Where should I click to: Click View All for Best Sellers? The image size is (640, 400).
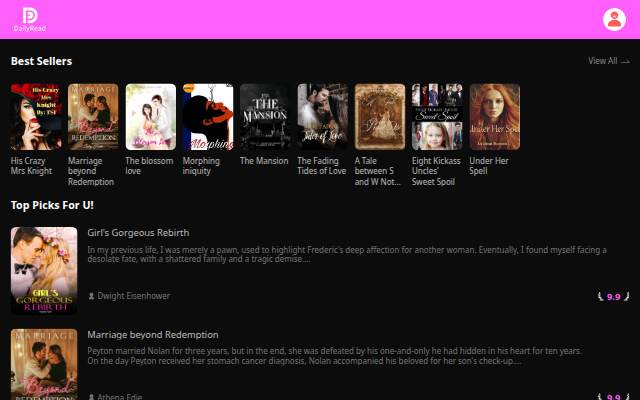tap(609, 61)
